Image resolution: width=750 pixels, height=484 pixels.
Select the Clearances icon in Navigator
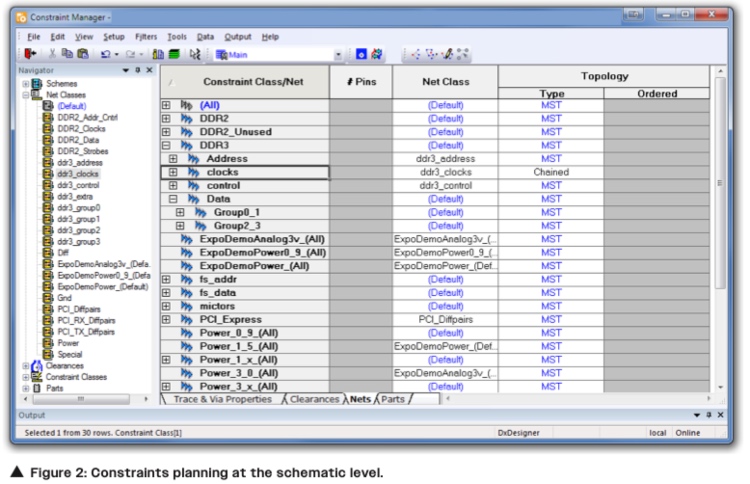37,366
